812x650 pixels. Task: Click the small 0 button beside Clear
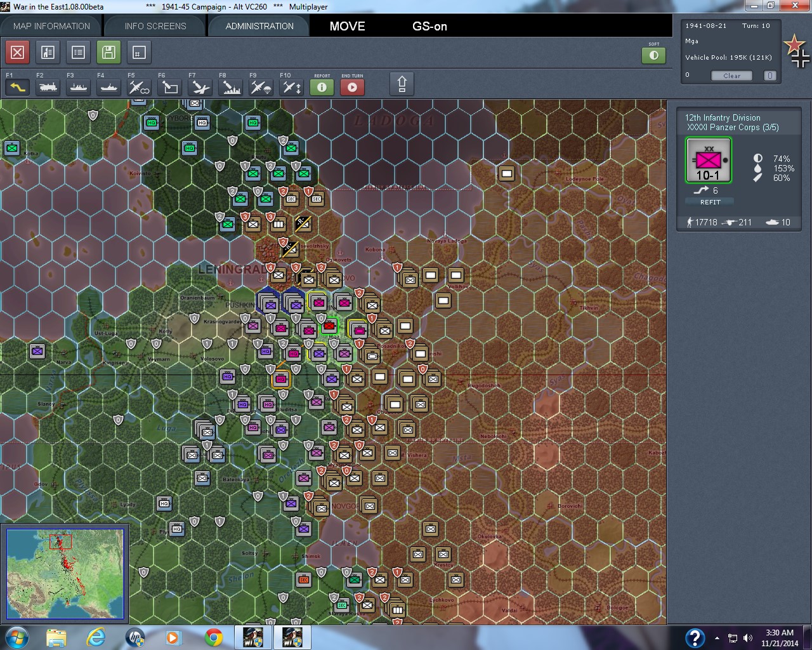769,76
